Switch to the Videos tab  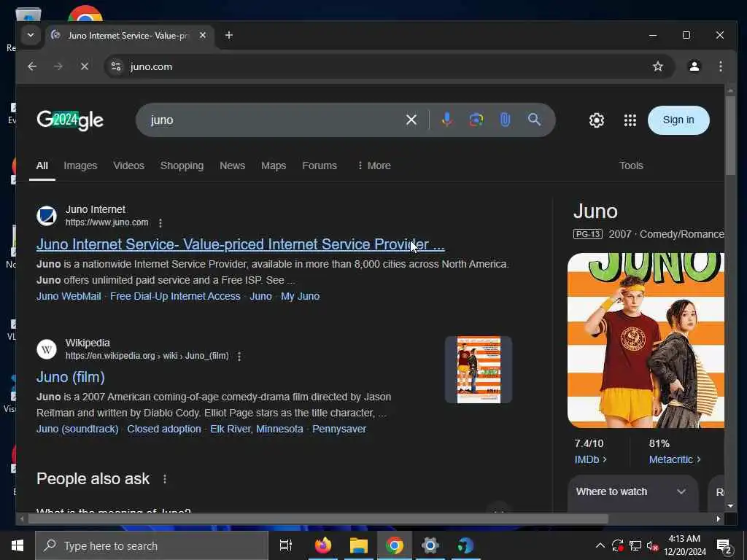point(128,166)
